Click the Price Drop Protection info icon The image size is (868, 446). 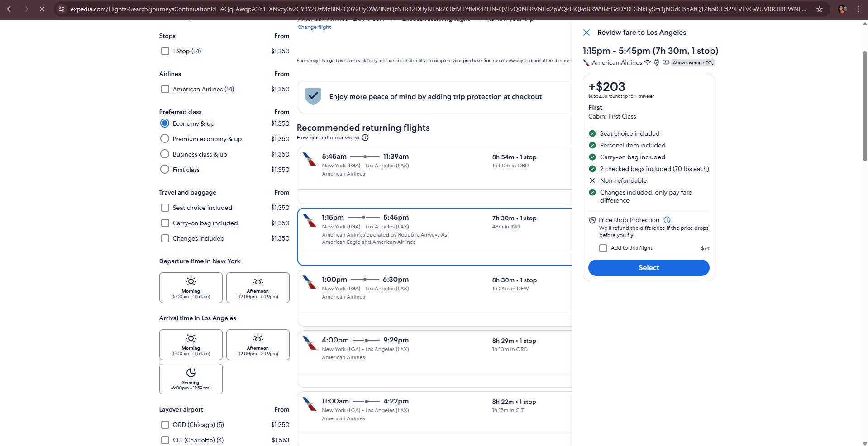(667, 220)
